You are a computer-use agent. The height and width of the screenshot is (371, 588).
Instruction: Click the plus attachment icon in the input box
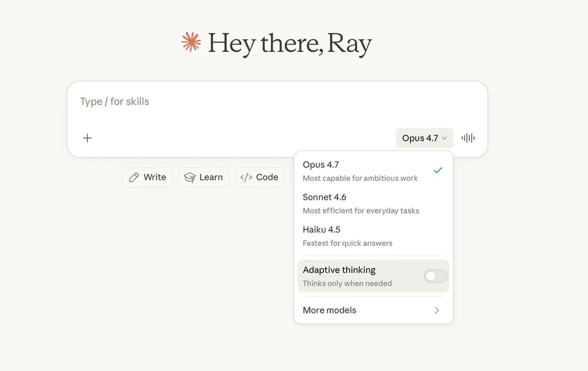point(87,138)
